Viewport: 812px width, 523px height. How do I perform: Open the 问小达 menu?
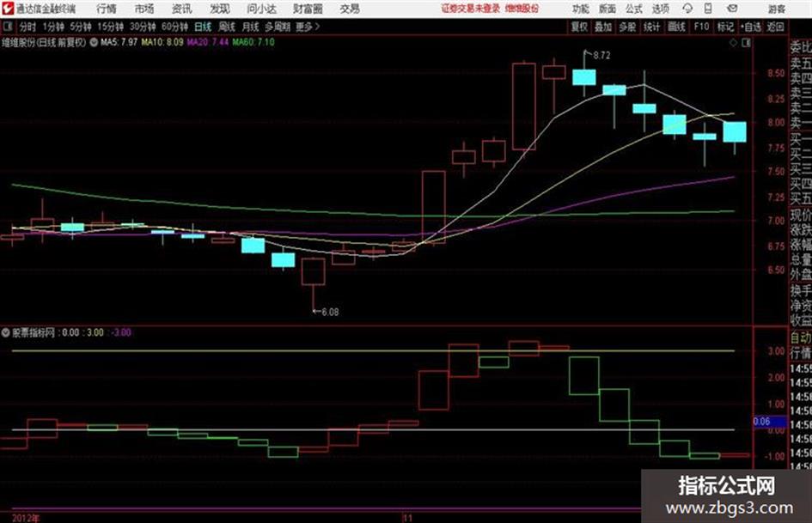(x=261, y=9)
